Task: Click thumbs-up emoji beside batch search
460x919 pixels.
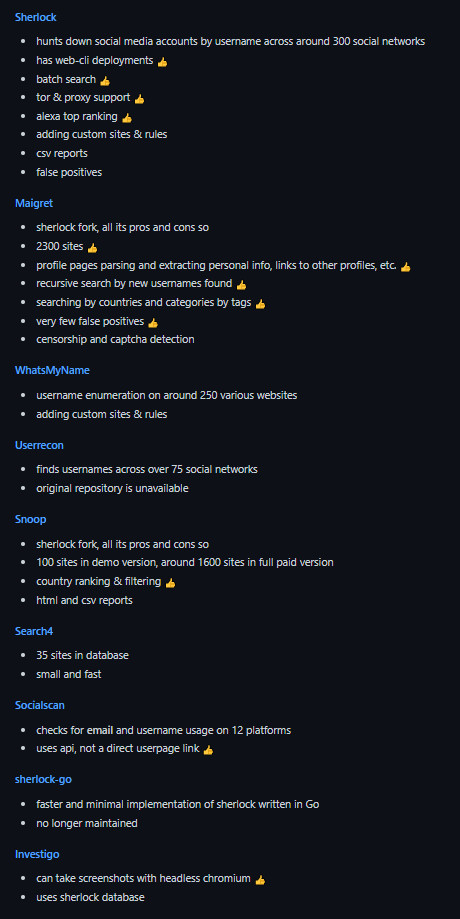Action: pyautogui.click(x=105, y=80)
